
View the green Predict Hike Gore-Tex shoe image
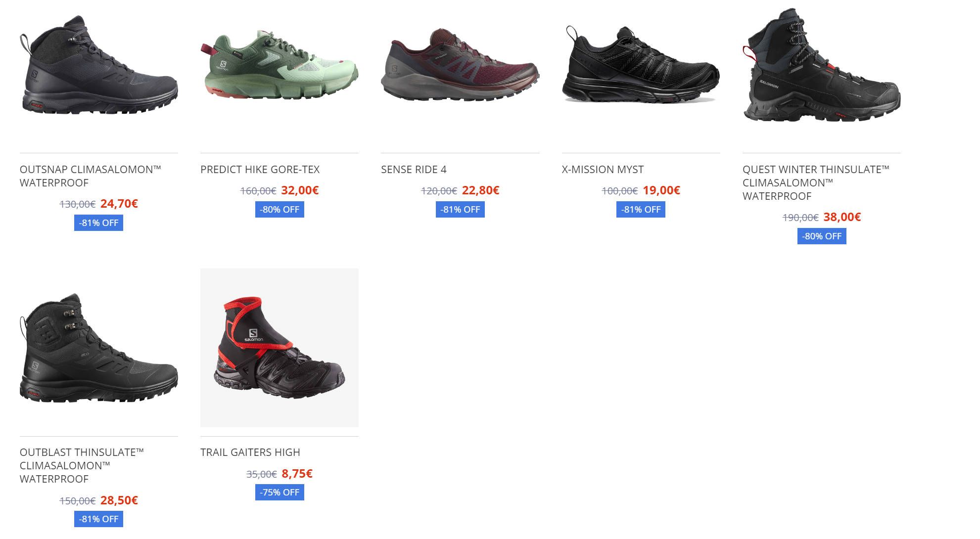280,65
